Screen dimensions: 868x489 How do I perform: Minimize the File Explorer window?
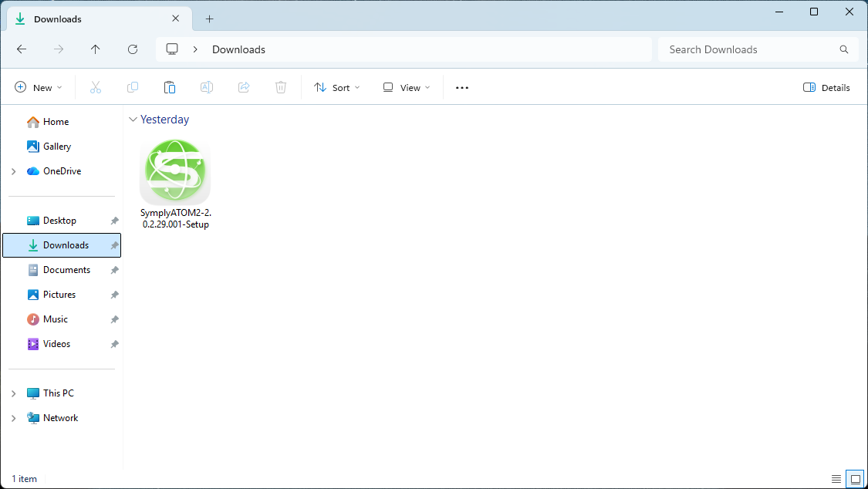[779, 12]
